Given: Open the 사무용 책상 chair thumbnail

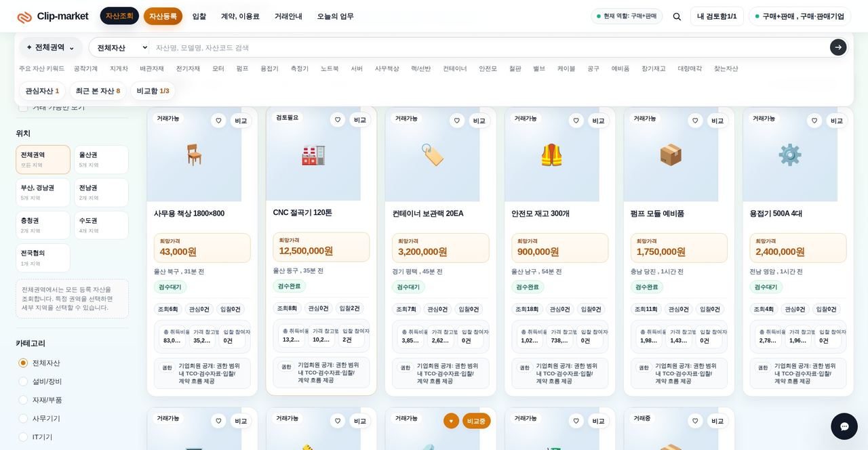Looking at the screenshot, I should point(194,155).
